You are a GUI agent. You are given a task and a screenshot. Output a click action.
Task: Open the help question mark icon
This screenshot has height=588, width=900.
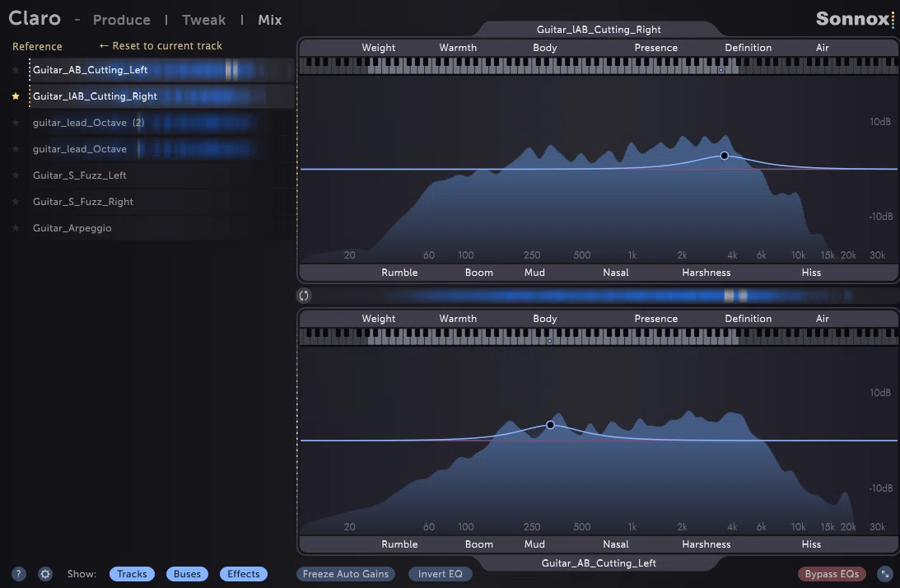(18, 574)
